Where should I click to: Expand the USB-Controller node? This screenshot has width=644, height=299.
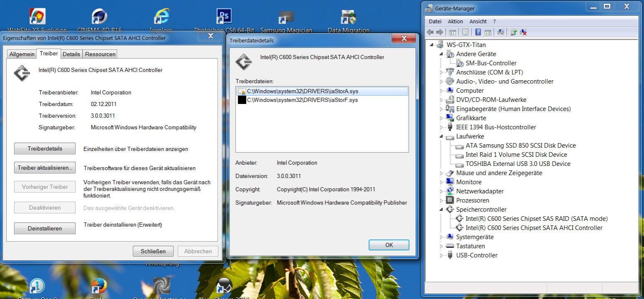(442, 255)
